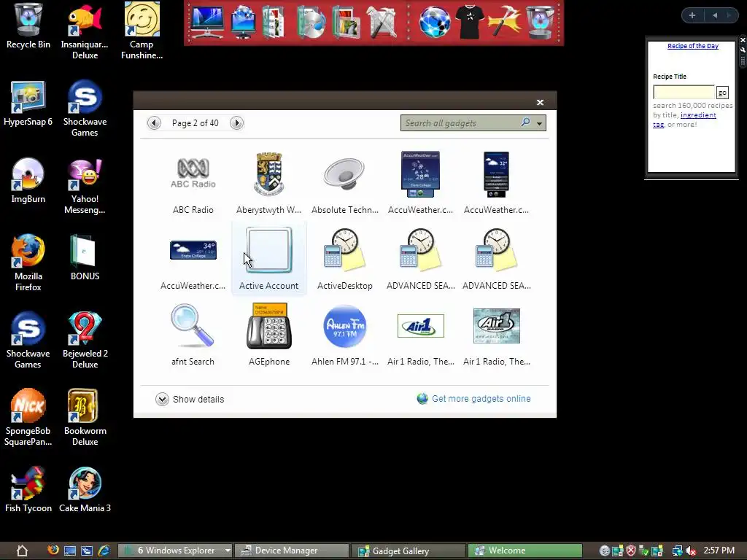Click the trash can icon in the dock

tap(540, 22)
